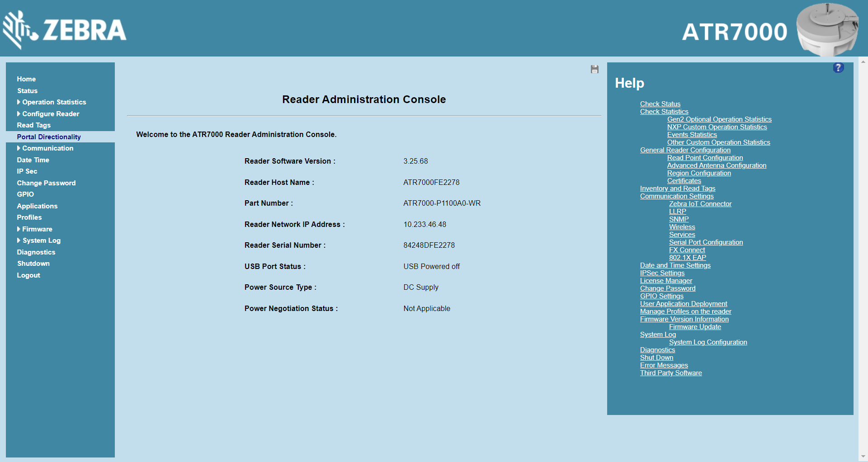868x462 pixels.
Task: Open License Manager help link
Action: coord(666,281)
